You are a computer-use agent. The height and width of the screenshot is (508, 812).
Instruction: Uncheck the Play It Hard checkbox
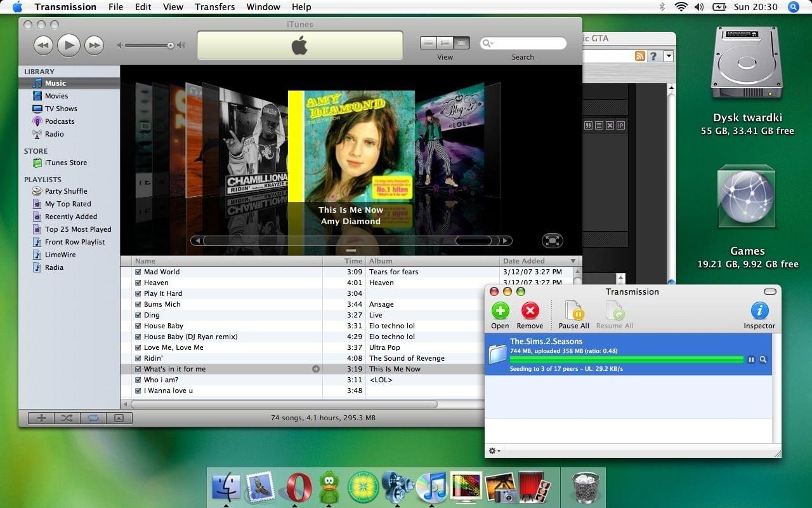(138, 293)
